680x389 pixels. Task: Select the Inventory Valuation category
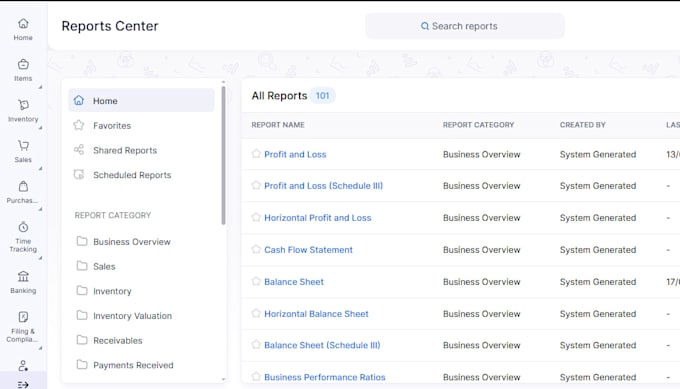[132, 316]
